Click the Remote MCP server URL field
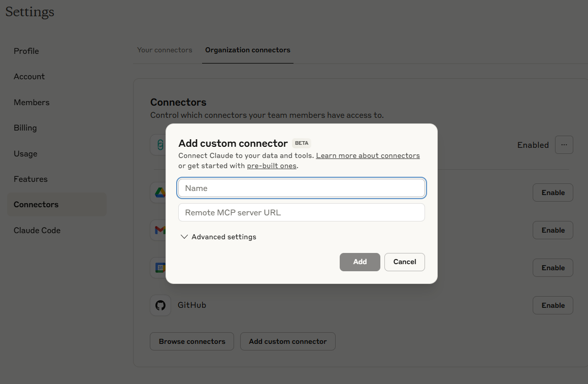588x384 pixels. pos(302,212)
